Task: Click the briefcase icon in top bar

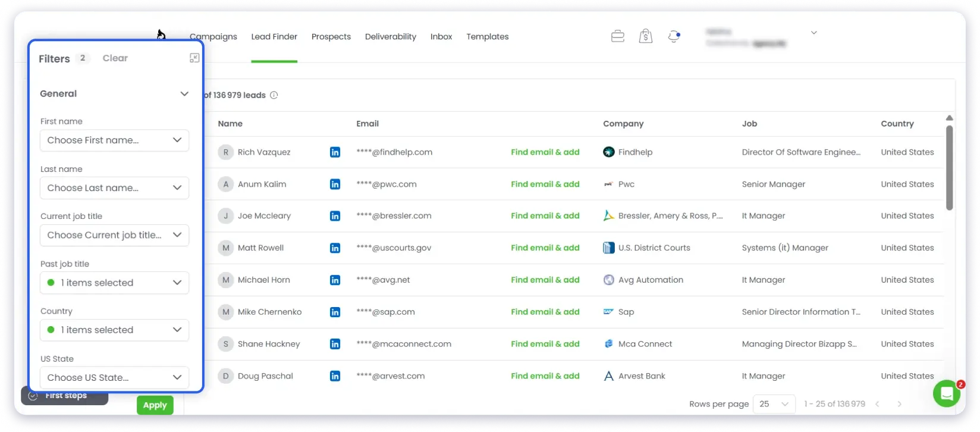Action: [618, 36]
